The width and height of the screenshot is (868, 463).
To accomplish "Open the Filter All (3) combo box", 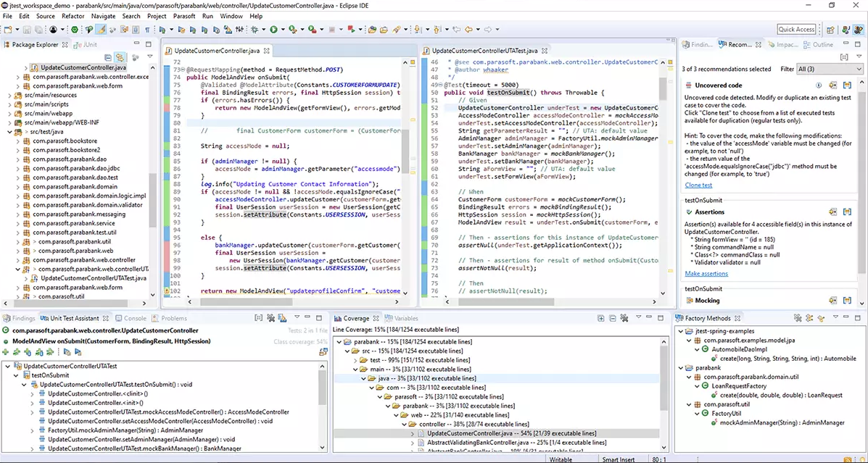I will coord(829,69).
